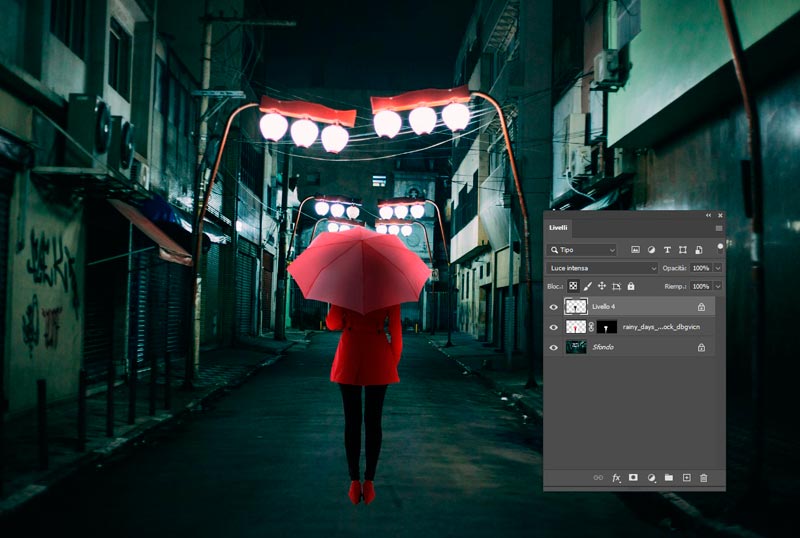Hide the Sfondo layer
Screen dimensions: 800x538
point(554,348)
